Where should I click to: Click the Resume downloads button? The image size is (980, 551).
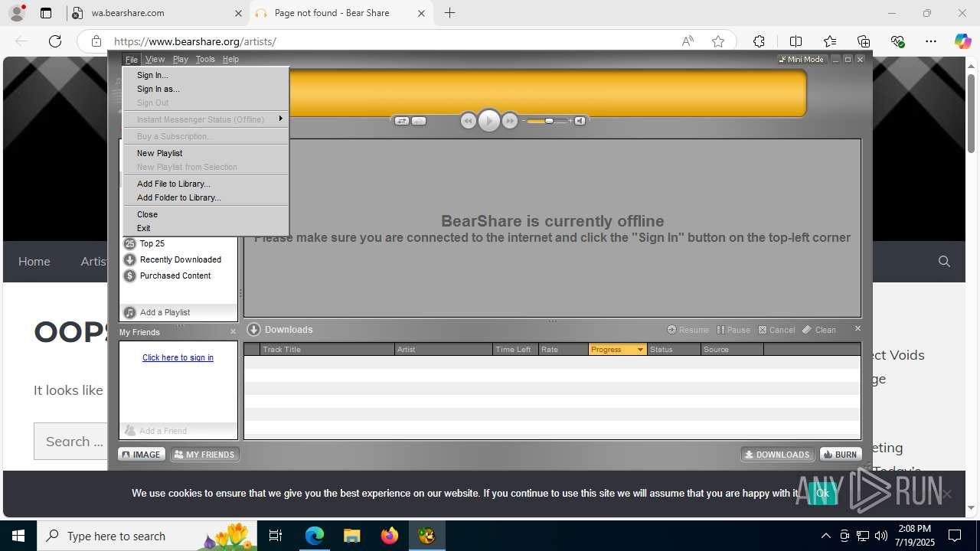688,330
